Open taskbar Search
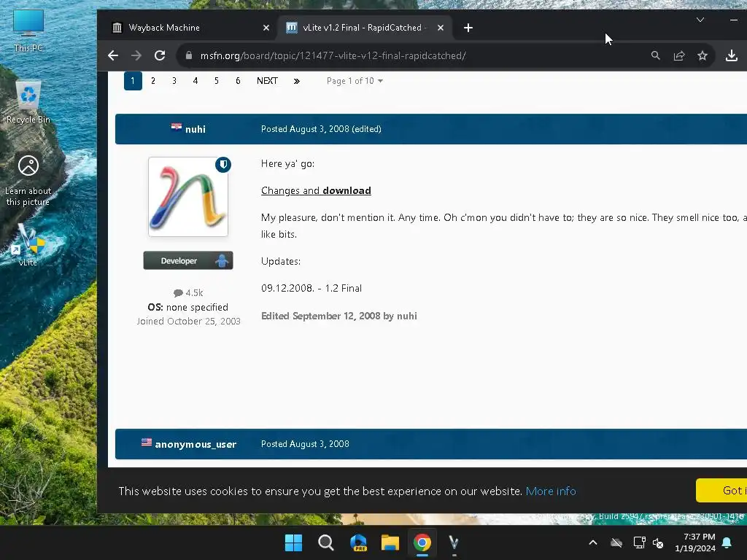The image size is (747, 560). point(326,542)
